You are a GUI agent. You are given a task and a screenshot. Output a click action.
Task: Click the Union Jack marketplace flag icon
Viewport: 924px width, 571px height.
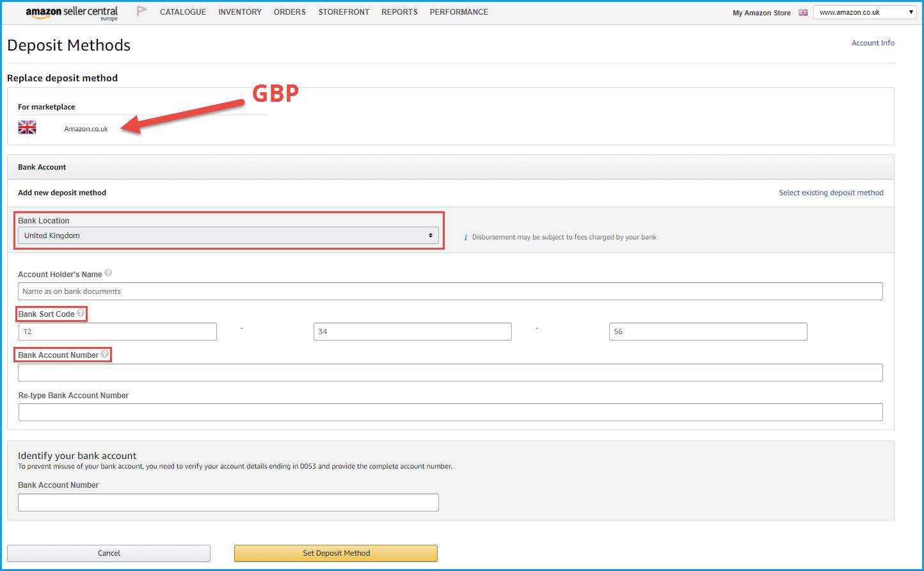click(x=27, y=127)
